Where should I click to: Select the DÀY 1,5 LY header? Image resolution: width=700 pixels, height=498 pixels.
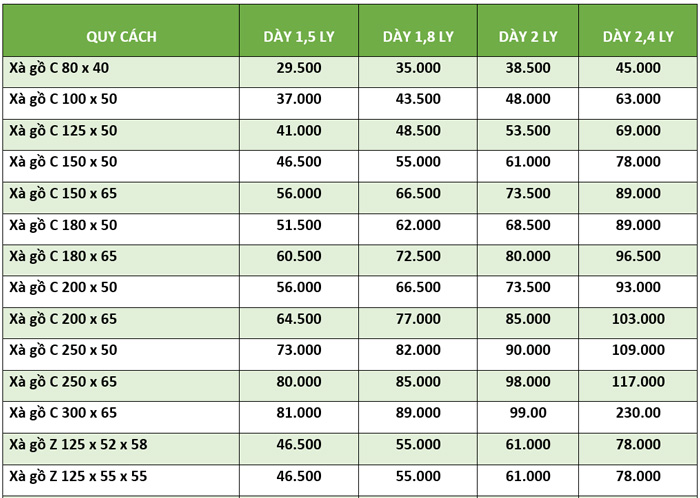point(299,37)
